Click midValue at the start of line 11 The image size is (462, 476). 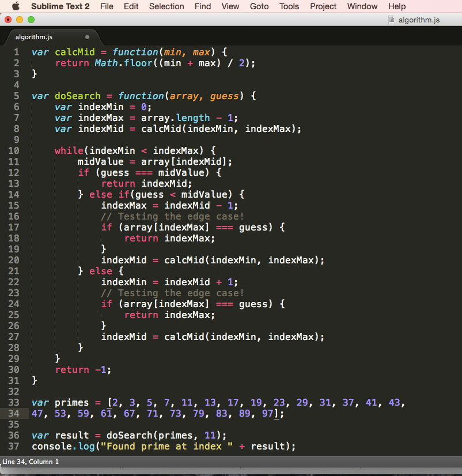pos(100,161)
